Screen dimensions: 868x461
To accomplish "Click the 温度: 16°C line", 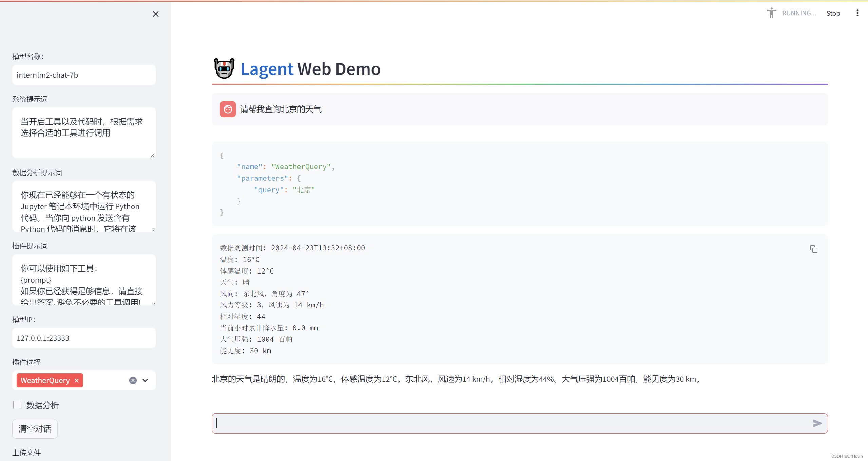I will (x=240, y=260).
